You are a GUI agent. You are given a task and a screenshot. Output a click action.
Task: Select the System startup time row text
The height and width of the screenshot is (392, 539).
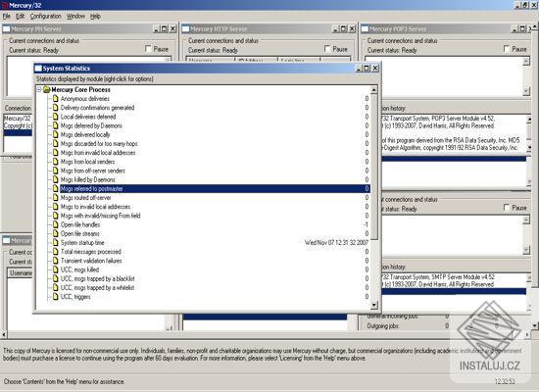82,242
